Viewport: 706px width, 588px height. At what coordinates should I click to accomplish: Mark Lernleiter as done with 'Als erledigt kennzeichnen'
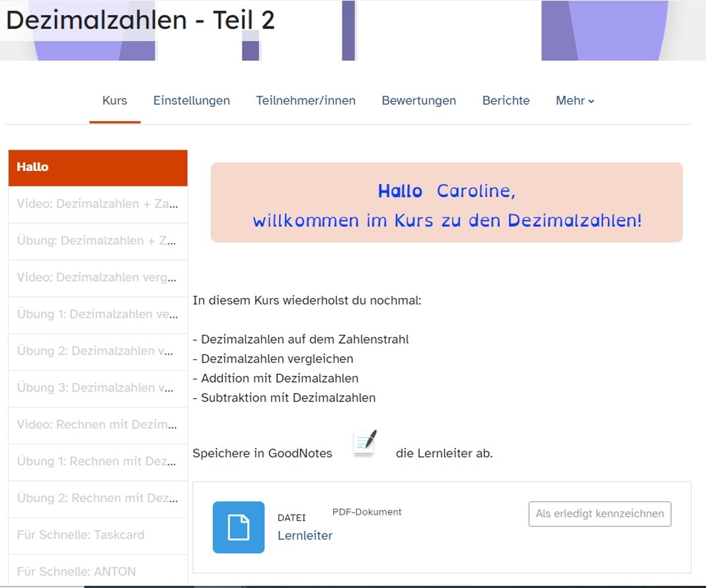point(600,514)
